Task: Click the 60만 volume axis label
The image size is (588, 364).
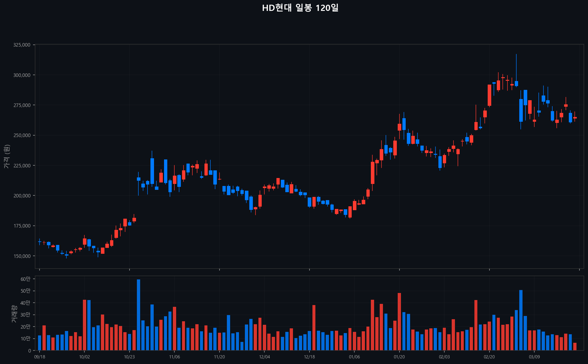Action: point(25,279)
